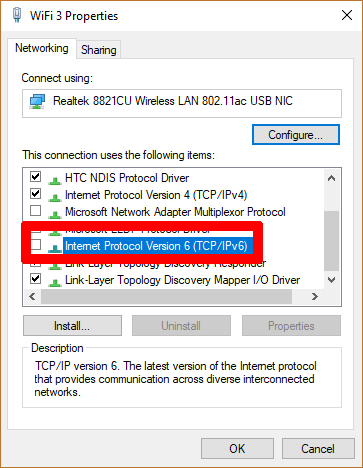
Task: Click the list's scroll up arrow
Action: pos(331,178)
